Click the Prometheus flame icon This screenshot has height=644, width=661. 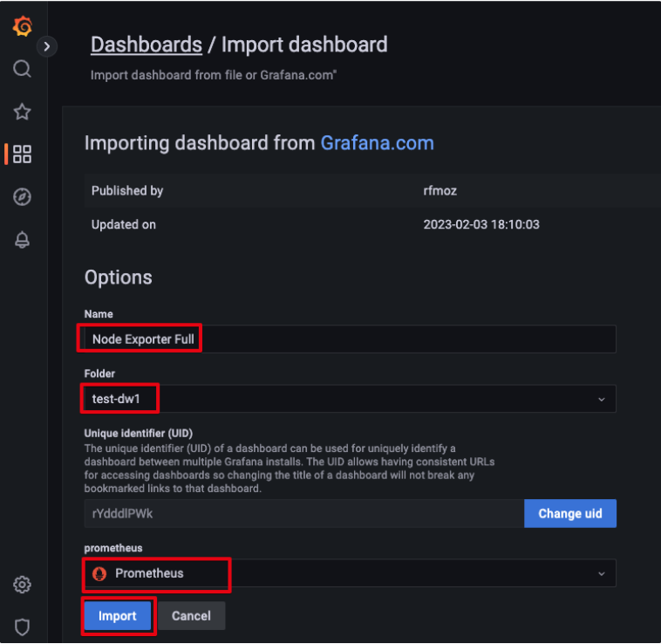[99, 573]
